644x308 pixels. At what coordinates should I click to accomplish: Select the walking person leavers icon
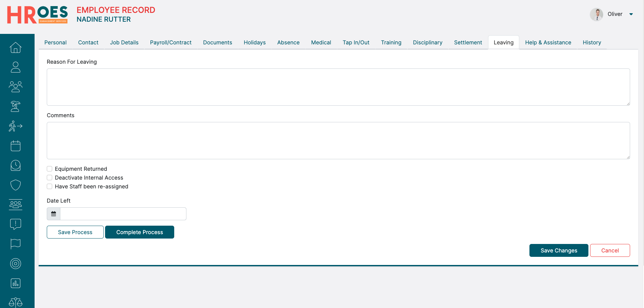[16, 126]
